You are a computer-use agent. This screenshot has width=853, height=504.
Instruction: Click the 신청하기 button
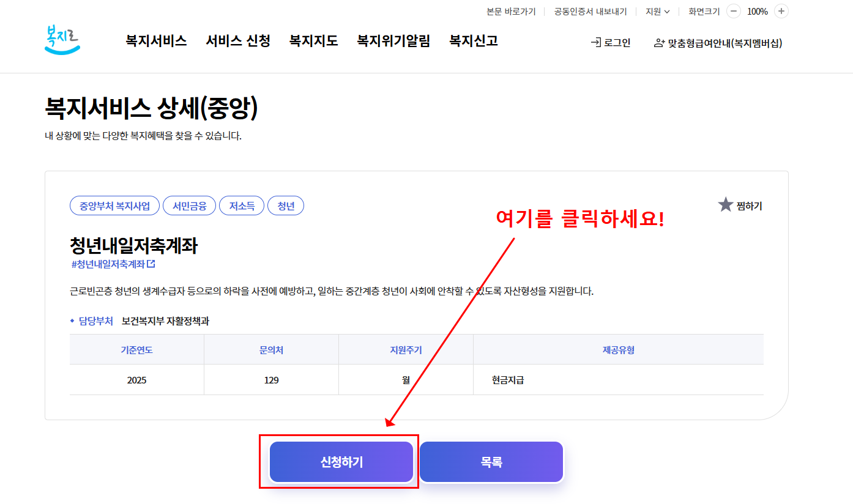[x=340, y=462]
